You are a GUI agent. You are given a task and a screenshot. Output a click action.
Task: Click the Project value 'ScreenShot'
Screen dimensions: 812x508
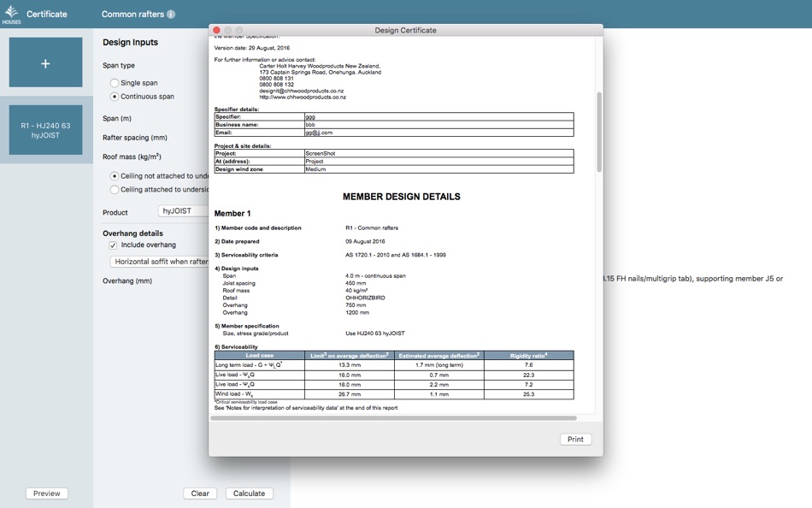coord(439,153)
